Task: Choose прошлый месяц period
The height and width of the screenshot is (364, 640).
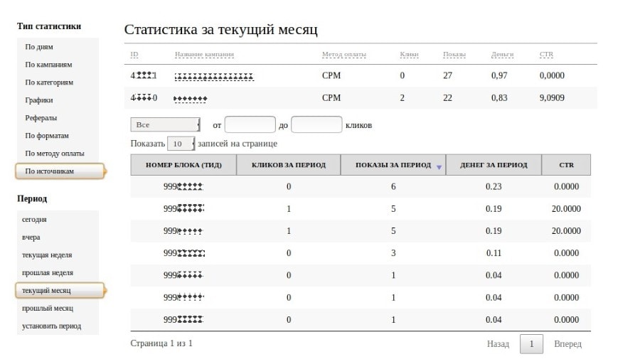Action: coord(48,309)
